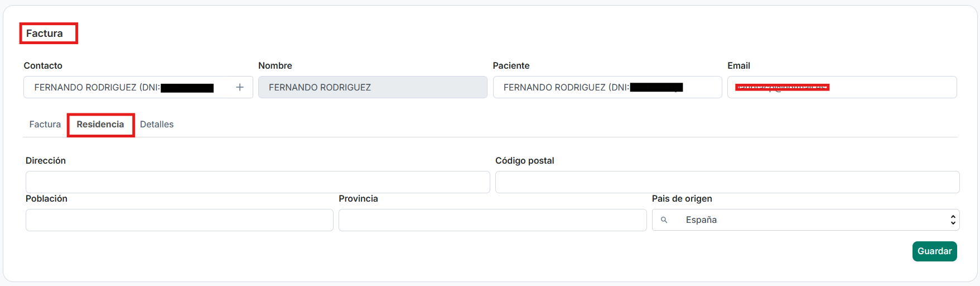Go to the Detalles tab

tap(157, 125)
